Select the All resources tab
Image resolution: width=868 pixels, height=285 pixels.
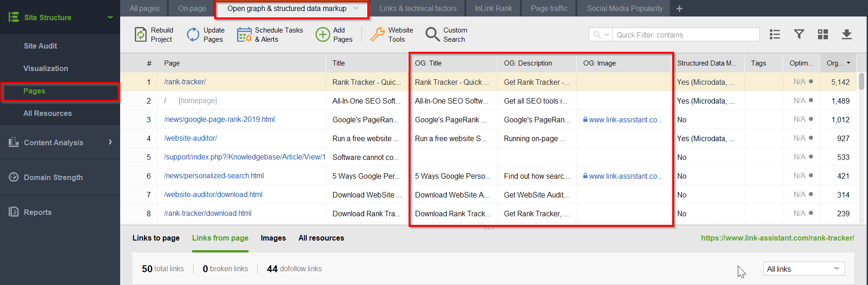pos(321,238)
